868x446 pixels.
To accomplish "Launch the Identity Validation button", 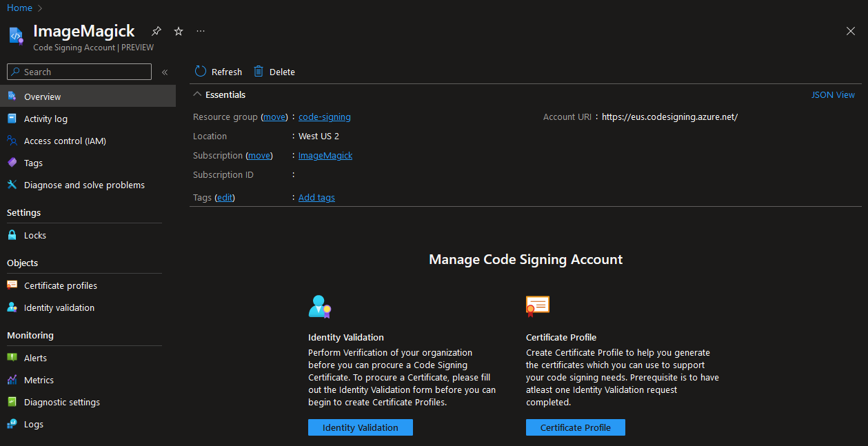I will click(x=360, y=427).
